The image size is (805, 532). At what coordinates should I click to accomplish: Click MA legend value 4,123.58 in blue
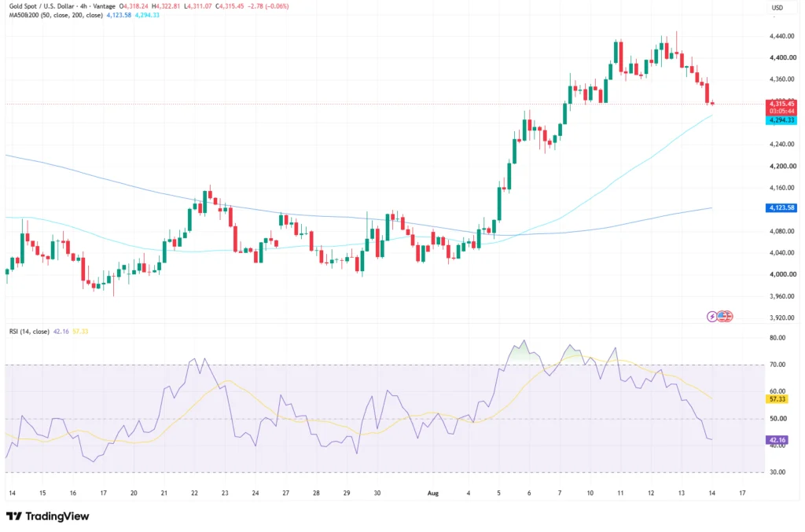click(119, 16)
